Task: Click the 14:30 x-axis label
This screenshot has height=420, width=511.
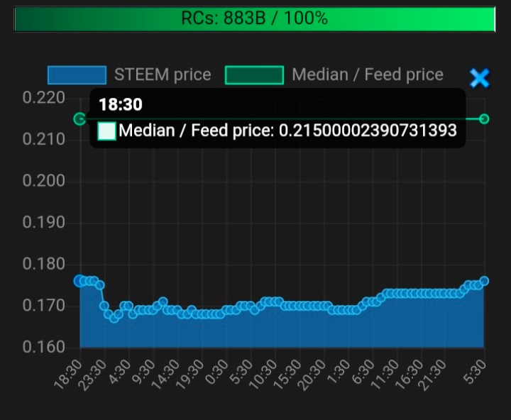Action: coord(166,375)
